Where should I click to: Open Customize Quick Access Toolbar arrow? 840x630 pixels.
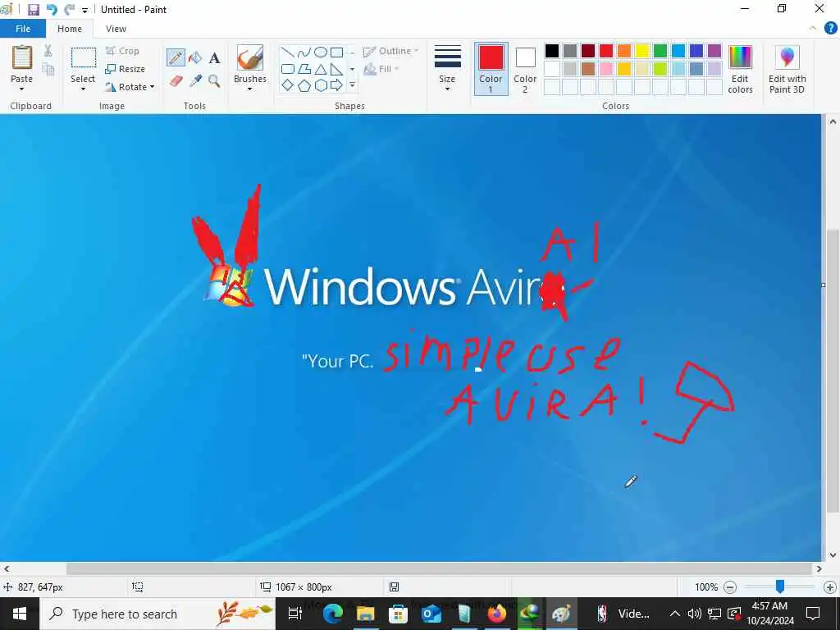click(84, 10)
